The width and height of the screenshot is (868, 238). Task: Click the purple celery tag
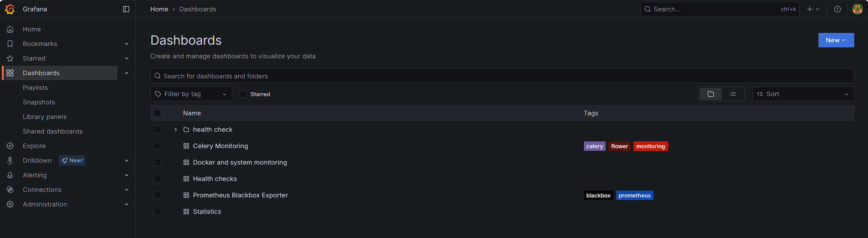click(594, 146)
